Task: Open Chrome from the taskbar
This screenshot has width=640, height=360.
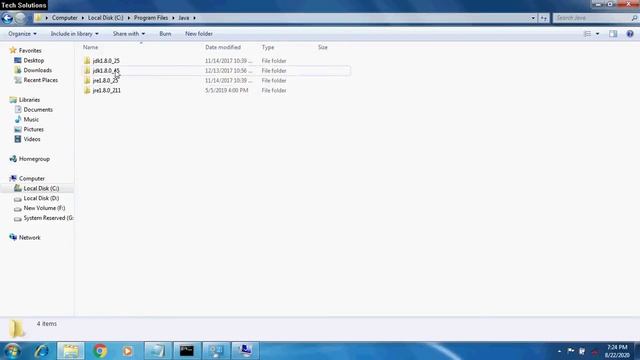Action: pyautogui.click(x=100, y=351)
